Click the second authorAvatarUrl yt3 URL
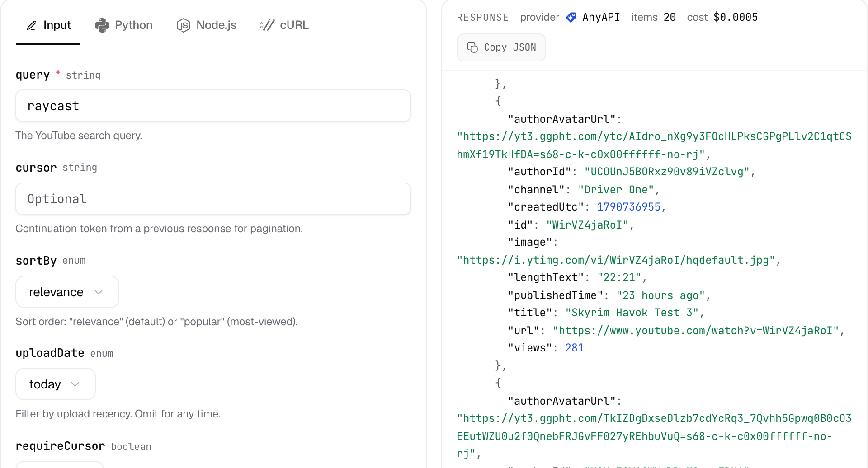This screenshot has height=468, width=868. click(x=654, y=436)
